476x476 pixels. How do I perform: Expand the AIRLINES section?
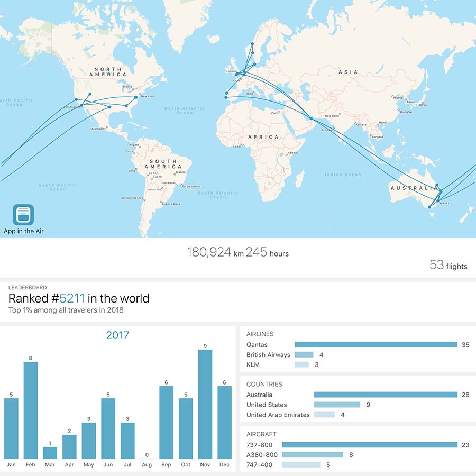pos(260,334)
